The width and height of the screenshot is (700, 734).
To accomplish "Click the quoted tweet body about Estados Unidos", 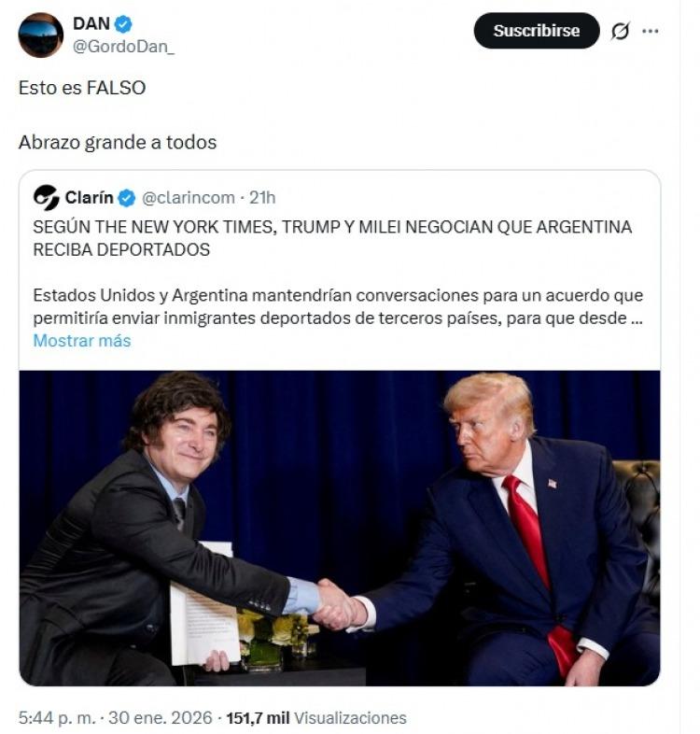I will [338, 306].
